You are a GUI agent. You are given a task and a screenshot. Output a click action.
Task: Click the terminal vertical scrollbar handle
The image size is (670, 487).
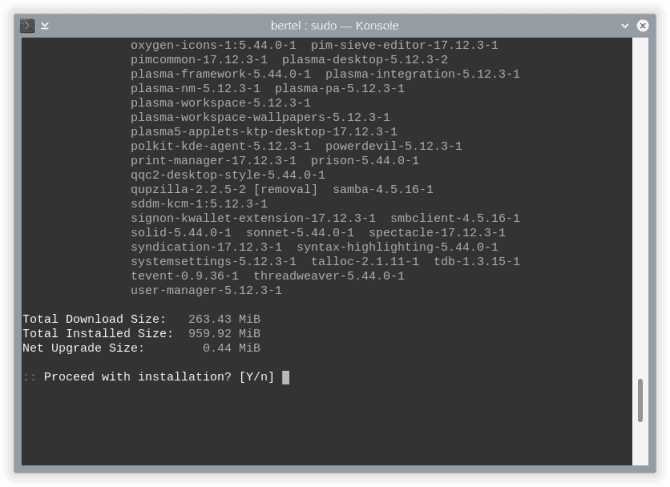640,400
